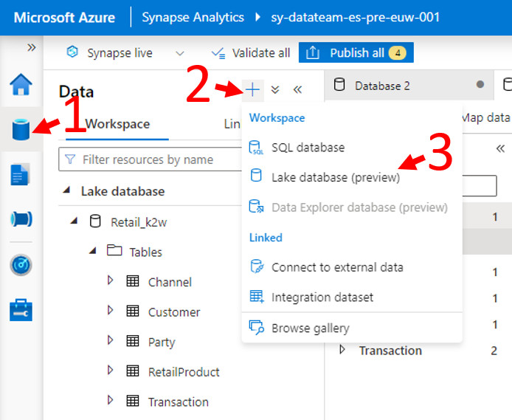Expand the left navigation rail
Viewport: 512px width, 420px height.
click(x=31, y=48)
